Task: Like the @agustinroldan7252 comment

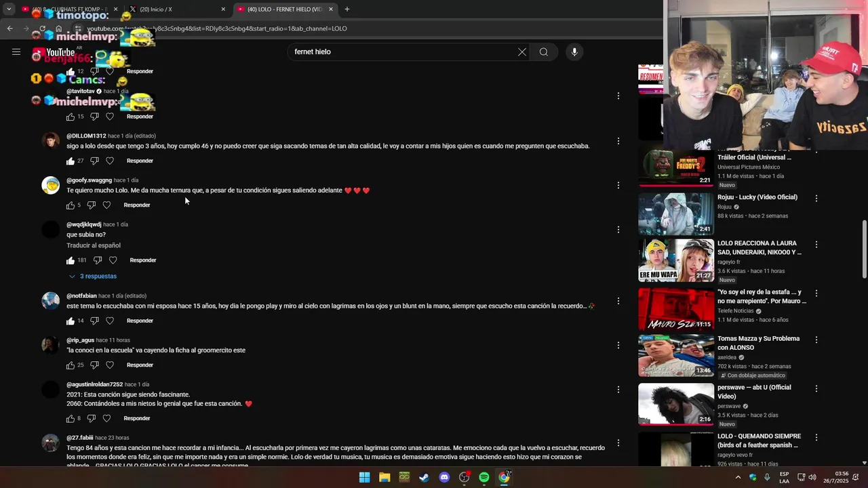Action: 71,418
